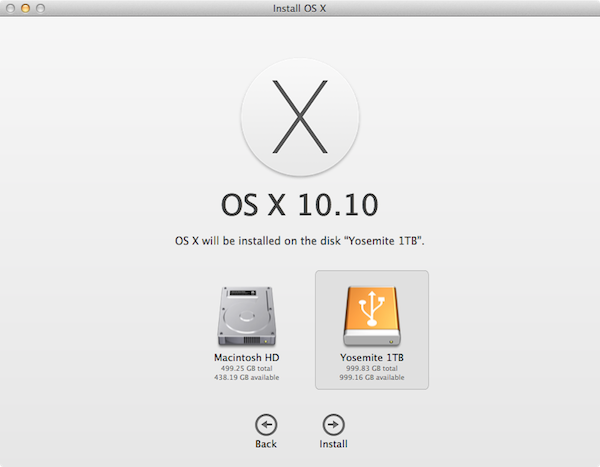Click the Back arrow icon

[x=266, y=425]
